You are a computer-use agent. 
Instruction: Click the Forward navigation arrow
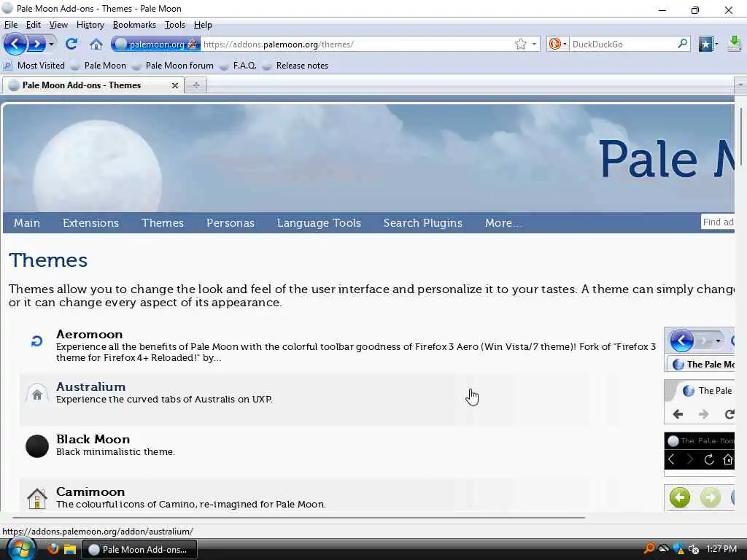pyautogui.click(x=36, y=44)
